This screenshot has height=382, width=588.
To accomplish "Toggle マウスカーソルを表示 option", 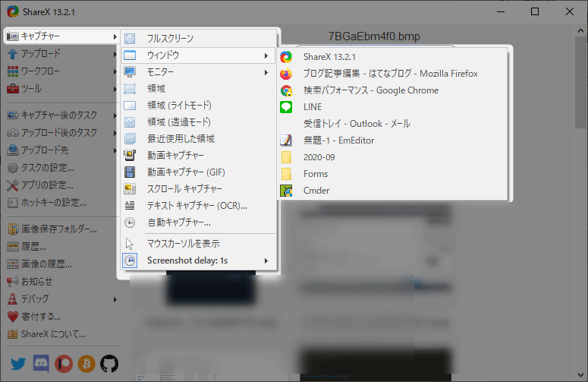I will pyautogui.click(x=198, y=244).
